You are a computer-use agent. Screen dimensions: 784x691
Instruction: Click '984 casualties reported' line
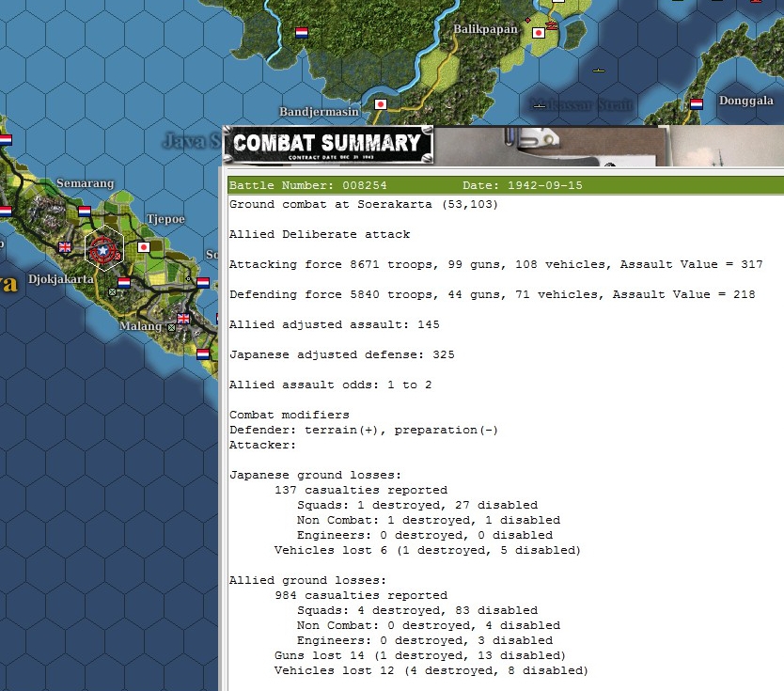point(361,595)
